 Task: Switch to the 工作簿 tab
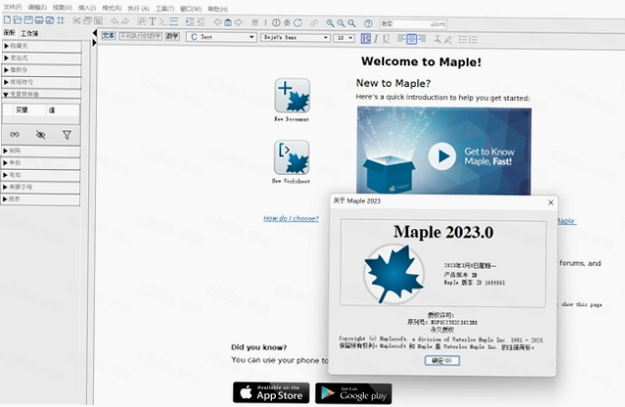[x=29, y=33]
